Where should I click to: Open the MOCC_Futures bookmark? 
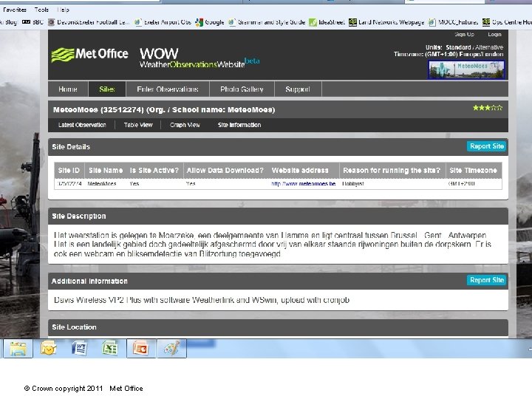tap(453, 22)
